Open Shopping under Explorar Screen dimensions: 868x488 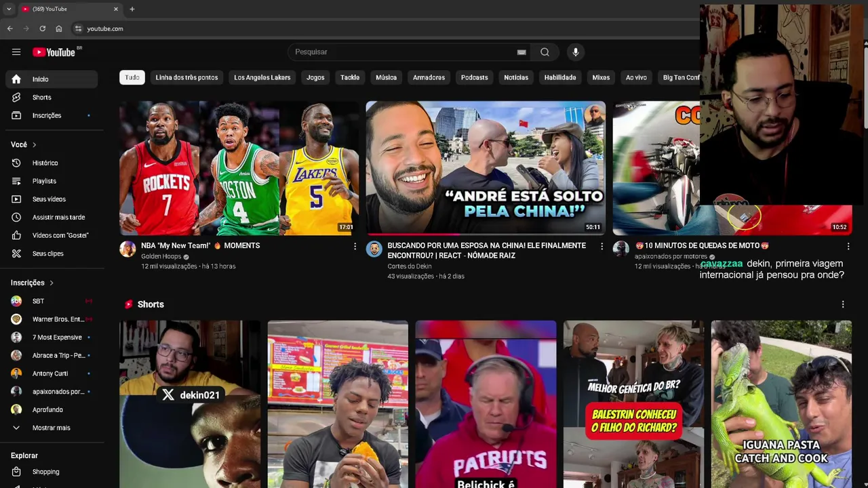click(52, 472)
